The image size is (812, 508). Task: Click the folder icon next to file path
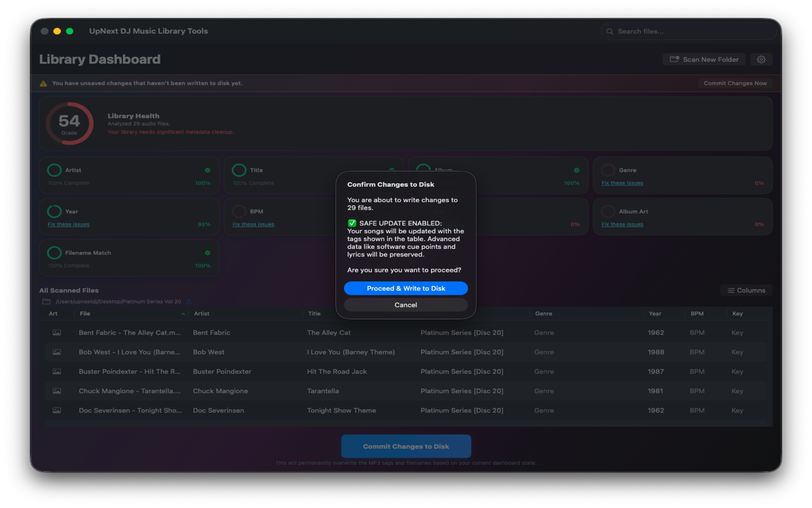(46, 302)
